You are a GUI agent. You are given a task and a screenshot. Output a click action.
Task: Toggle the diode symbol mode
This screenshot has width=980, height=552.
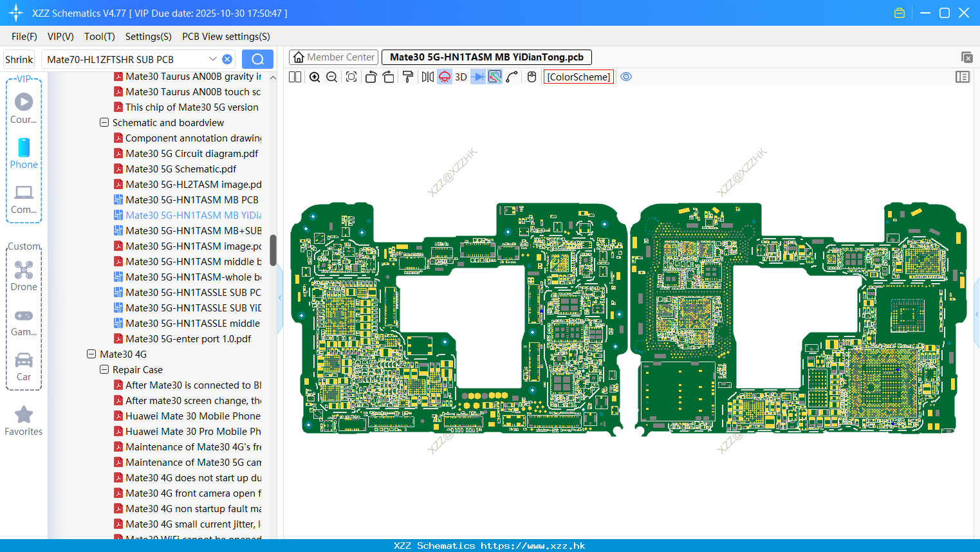477,77
